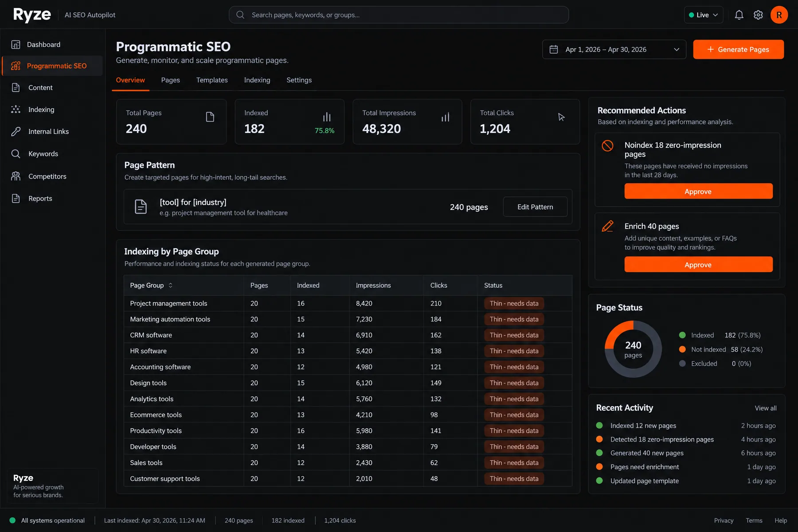Open View all recent activity
The image size is (798, 532).
pyautogui.click(x=766, y=408)
